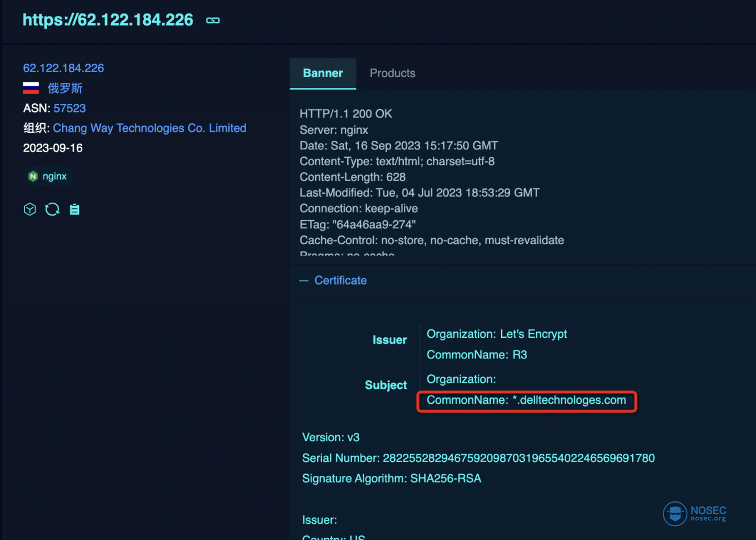756x540 pixels.
Task: Select the Cache-Control banner line
Action: pos(432,240)
